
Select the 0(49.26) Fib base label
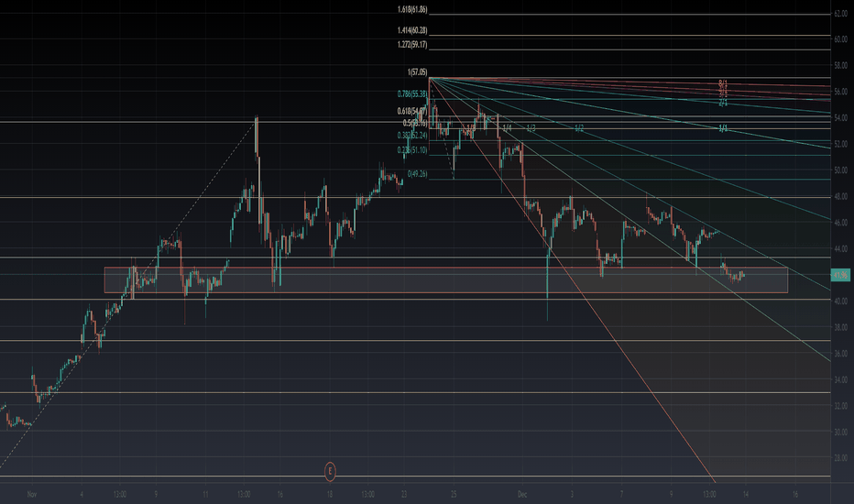click(417, 174)
